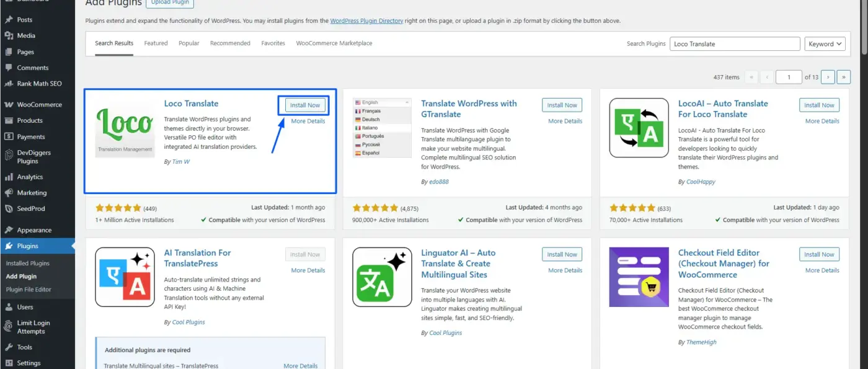The image size is (868, 369).
Task: Switch to the Popular tab
Action: 189,43
